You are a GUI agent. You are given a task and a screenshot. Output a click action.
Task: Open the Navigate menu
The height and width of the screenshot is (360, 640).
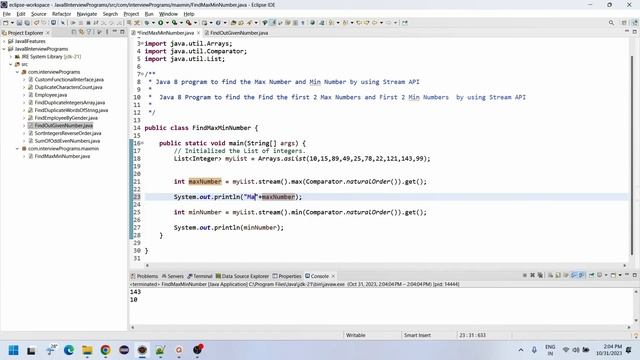coord(87,14)
